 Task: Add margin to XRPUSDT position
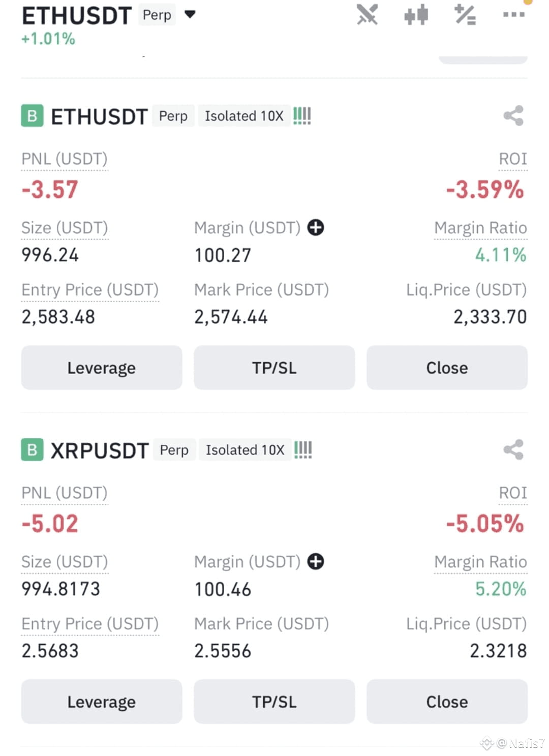[x=316, y=562]
